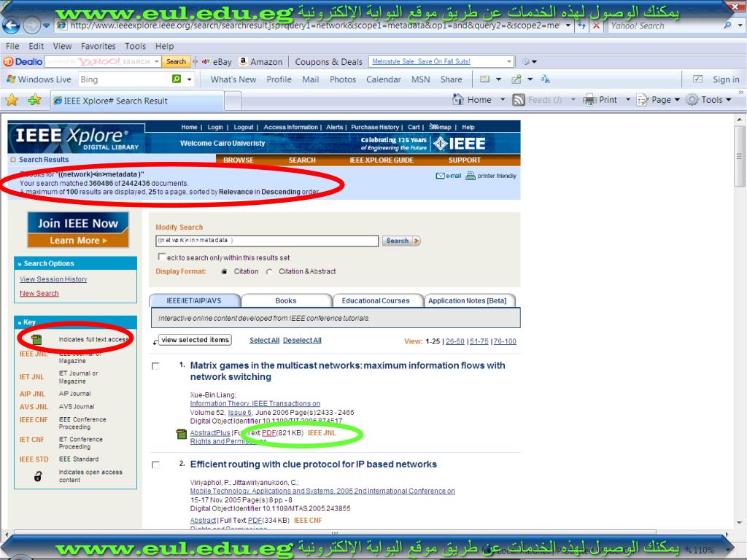
Task: Refresh the page with the address bar icon
Action: (x=581, y=26)
